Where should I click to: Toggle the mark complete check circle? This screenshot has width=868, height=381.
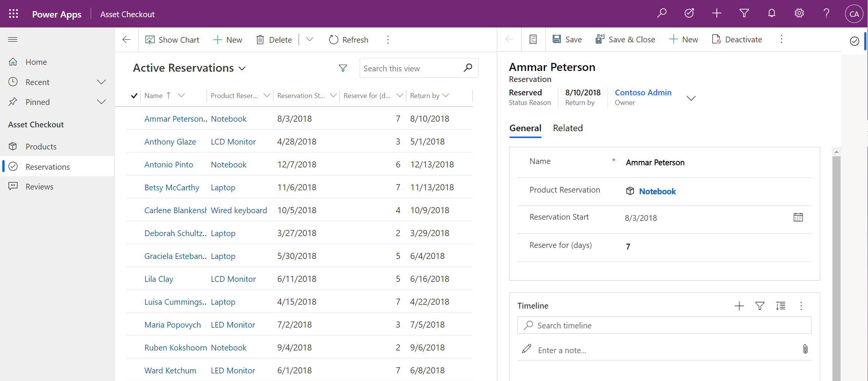click(854, 41)
